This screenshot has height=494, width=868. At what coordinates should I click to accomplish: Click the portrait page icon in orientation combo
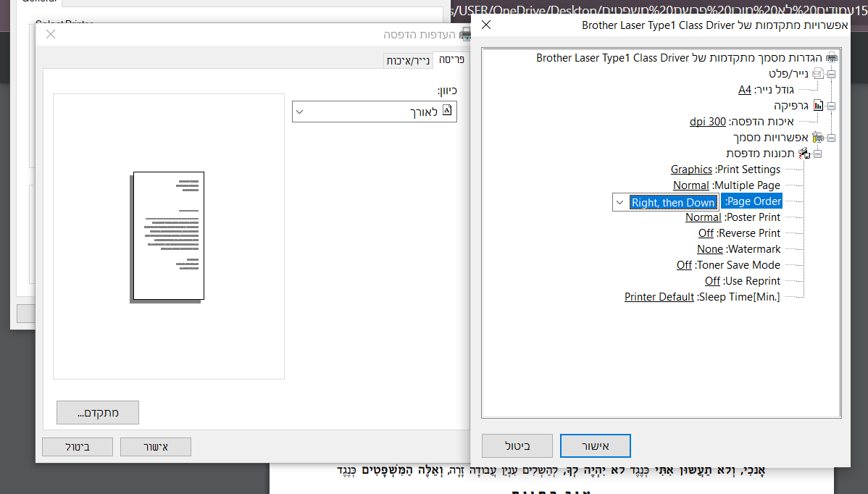[447, 110]
